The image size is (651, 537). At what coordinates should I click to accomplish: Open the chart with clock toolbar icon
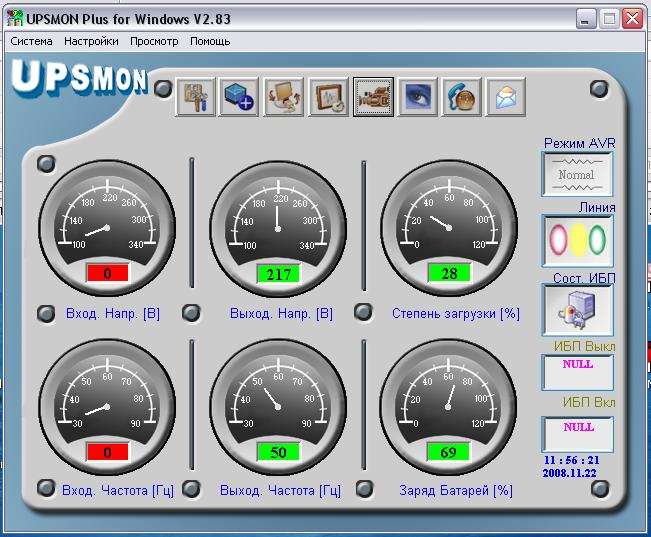(x=329, y=97)
